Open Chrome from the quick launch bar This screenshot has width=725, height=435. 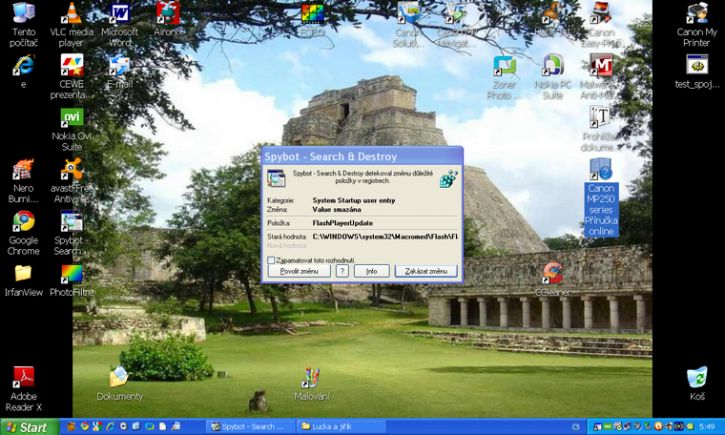(x=85, y=426)
